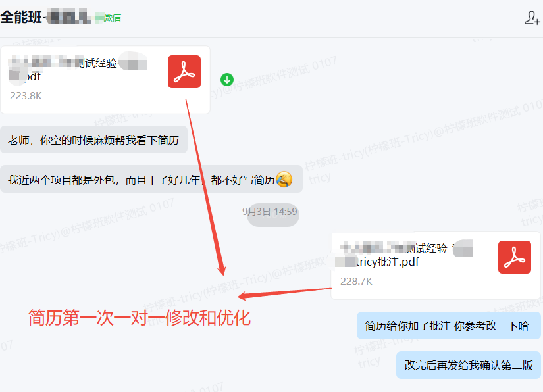Select message 简历给你加了批注 你参考改一下哈

[449, 326]
